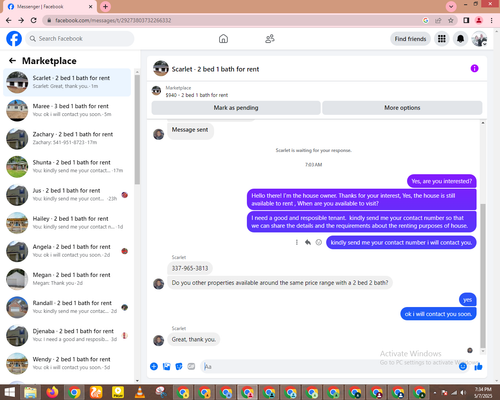
Task: Click the Find friends button
Action: (x=410, y=39)
